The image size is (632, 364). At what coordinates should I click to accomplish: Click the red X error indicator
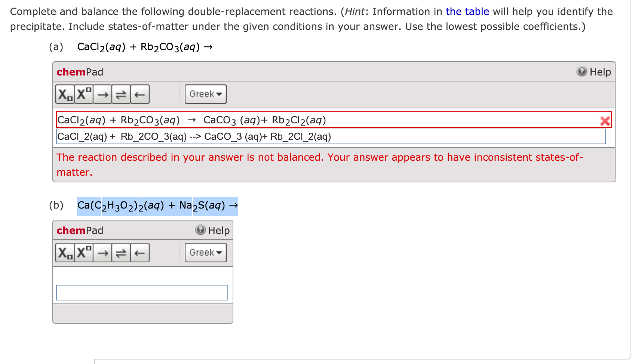coord(605,120)
